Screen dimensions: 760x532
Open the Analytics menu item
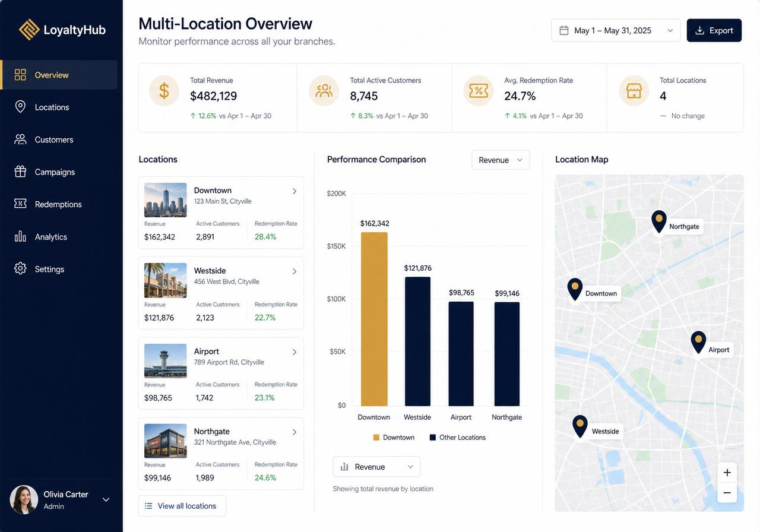(59, 236)
